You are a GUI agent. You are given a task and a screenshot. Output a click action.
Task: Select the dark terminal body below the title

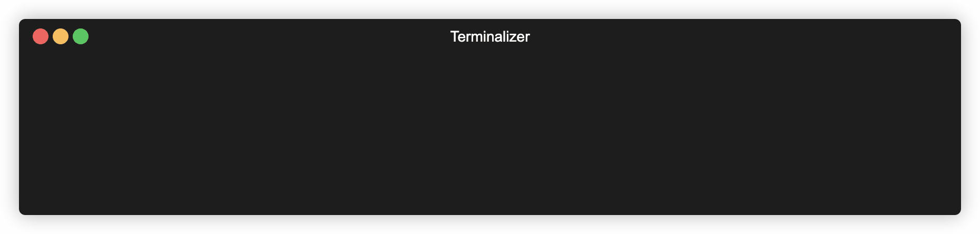pos(490,132)
